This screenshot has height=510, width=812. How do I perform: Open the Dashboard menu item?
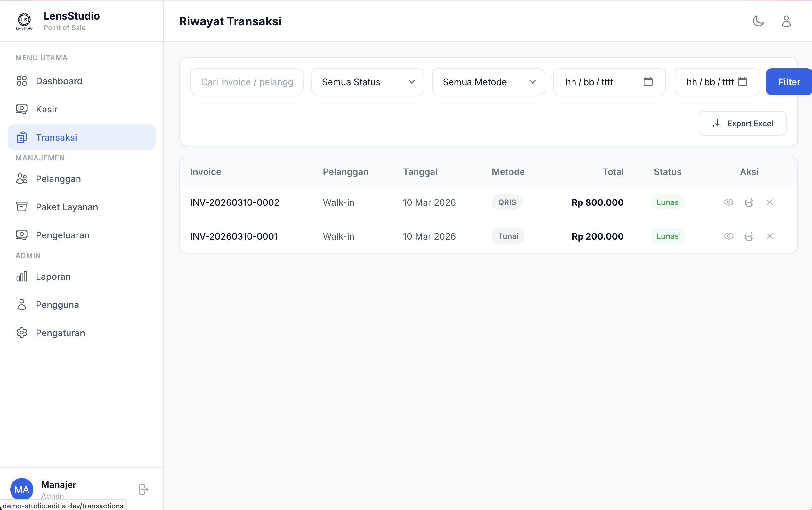(59, 81)
